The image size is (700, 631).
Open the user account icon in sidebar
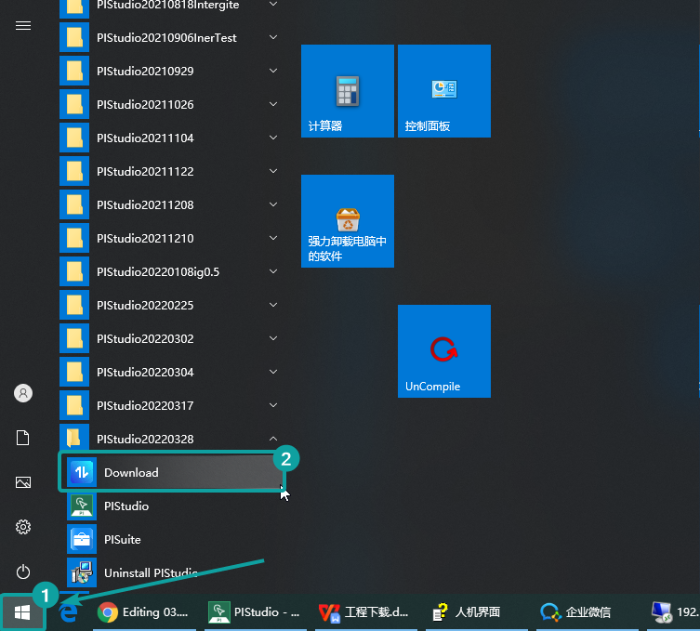coord(23,393)
